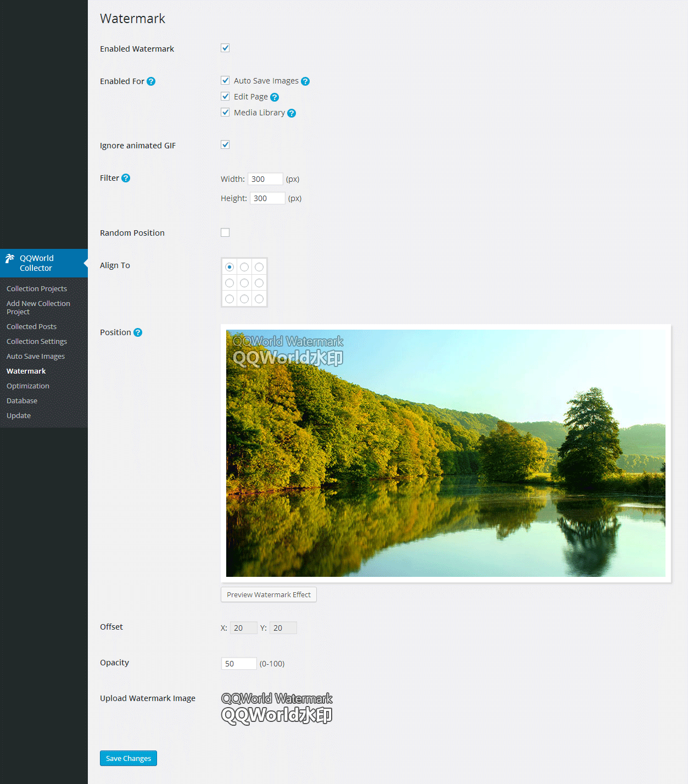688x784 pixels.
Task: Open Collected Posts in sidebar
Action: point(31,326)
